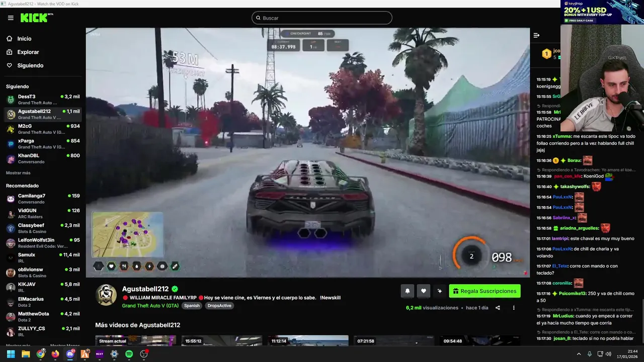
Task: Share the VOD with the share icon
Action: coord(498,308)
